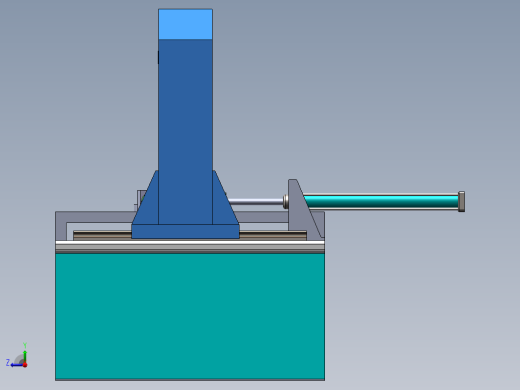Select the silver piston rod
Image resolution: width=520 pixels, height=390 pixels.
(x=255, y=202)
